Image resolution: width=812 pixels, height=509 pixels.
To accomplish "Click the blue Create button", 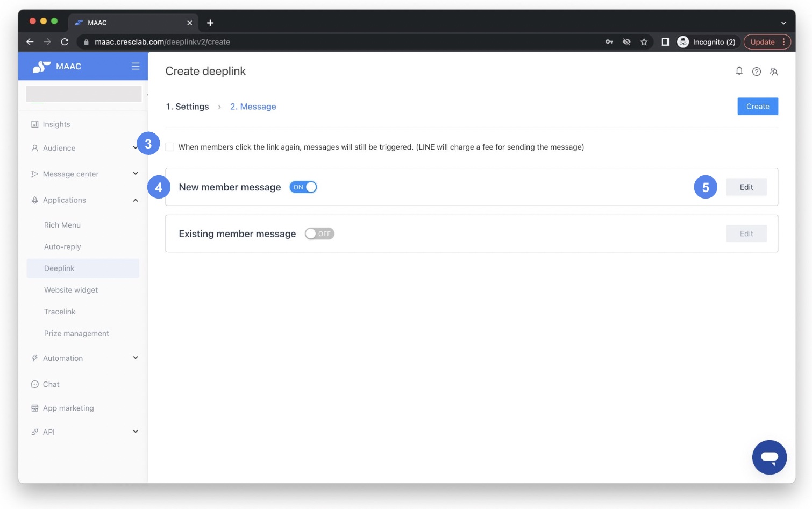I will [758, 106].
